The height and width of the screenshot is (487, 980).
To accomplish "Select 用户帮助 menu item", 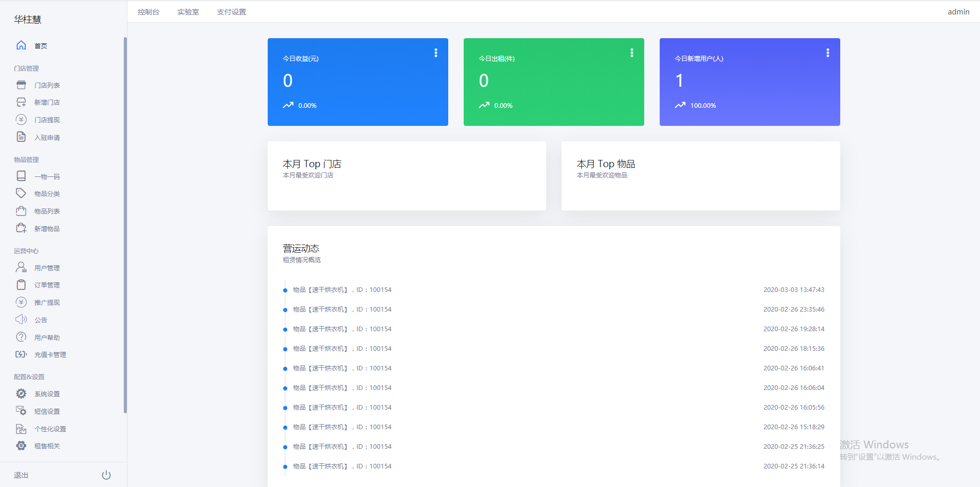I will (47, 338).
